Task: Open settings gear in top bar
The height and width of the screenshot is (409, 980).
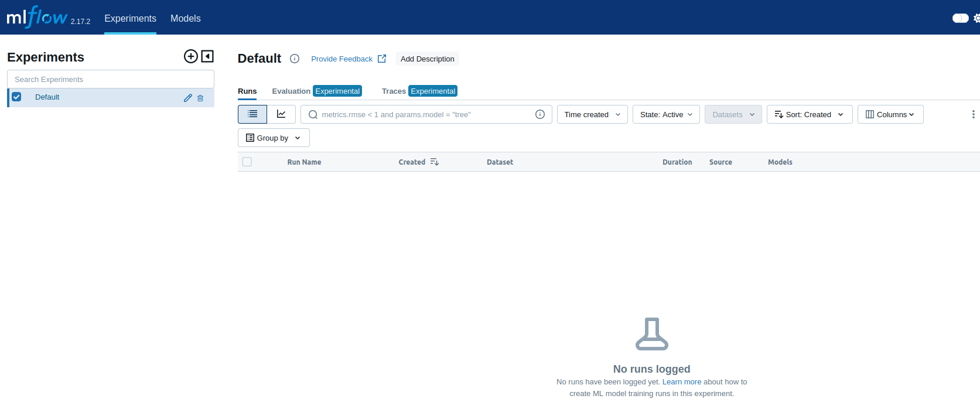Action: point(976,18)
